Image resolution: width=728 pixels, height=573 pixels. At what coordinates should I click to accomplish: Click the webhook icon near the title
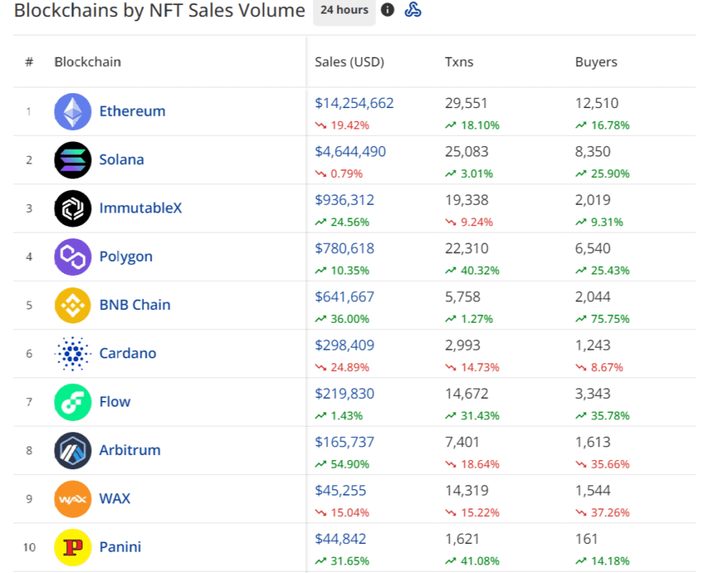pyautogui.click(x=413, y=9)
